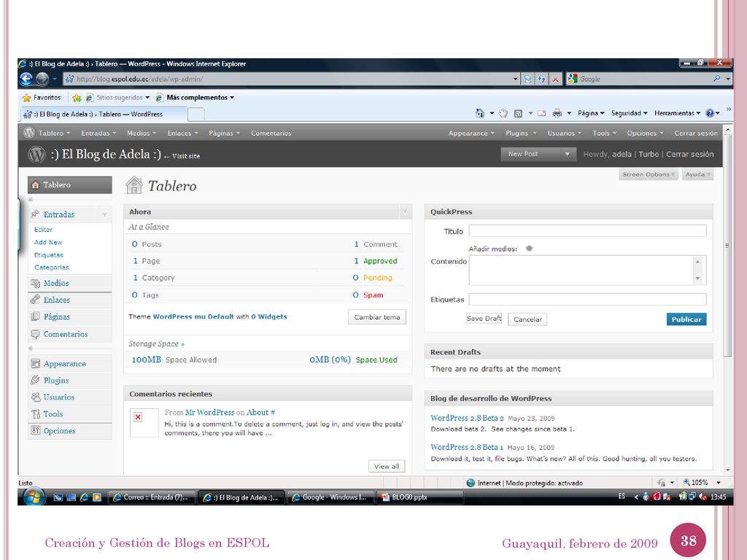Open Comentarios in the top bar
Viewport: 747px width, 560px height.
click(271, 133)
